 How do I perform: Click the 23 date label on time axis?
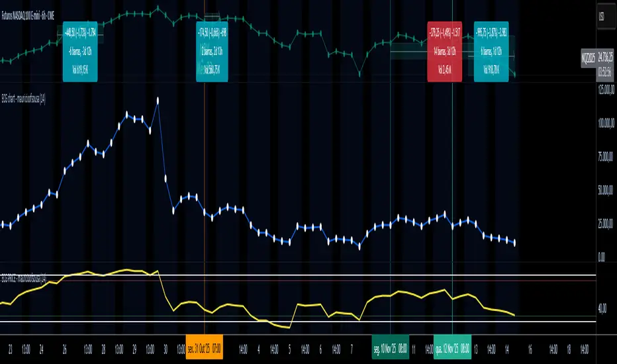click(11, 349)
